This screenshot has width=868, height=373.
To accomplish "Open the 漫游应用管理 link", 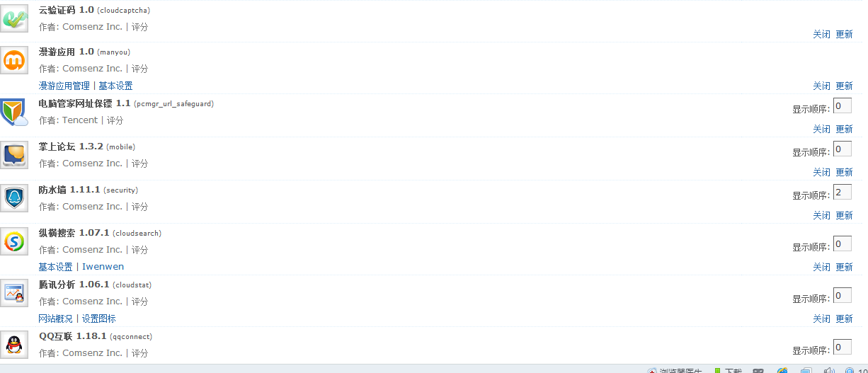I will coord(64,86).
